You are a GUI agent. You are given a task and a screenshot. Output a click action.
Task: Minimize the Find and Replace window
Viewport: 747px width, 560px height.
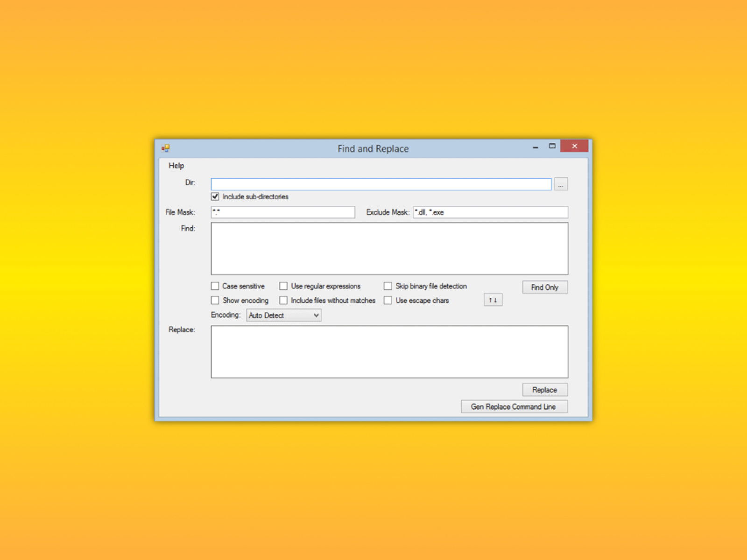click(x=536, y=147)
